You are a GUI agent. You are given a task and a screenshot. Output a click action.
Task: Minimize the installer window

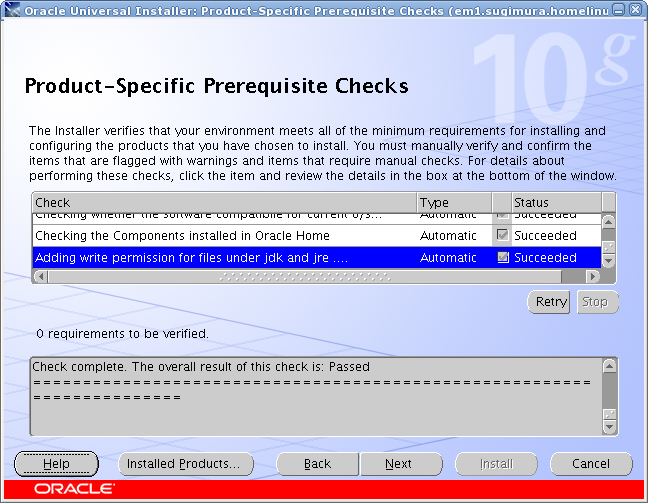pos(618,10)
